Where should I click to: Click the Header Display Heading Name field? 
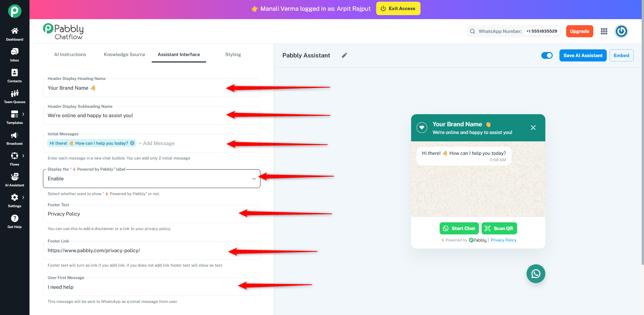[x=152, y=88]
